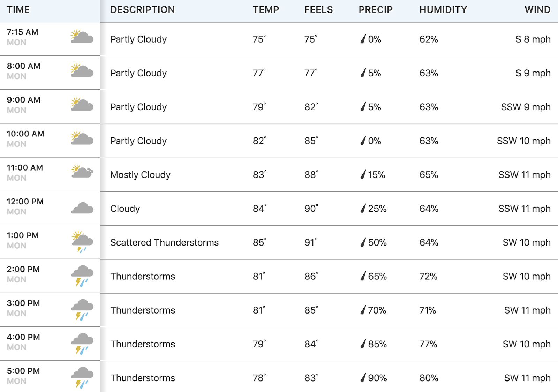Select the HUMIDITY column header
Screen dimensions: 558x392
point(443,10)
